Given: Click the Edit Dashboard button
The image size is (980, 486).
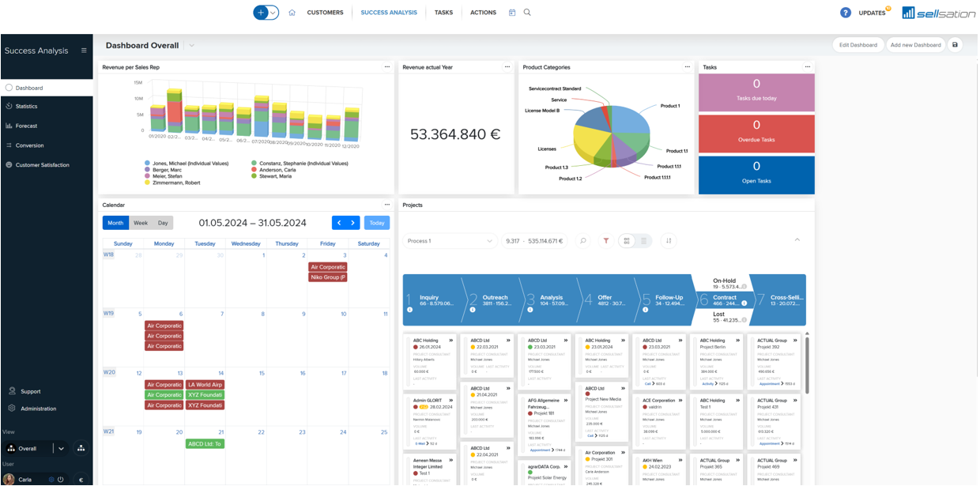Looking at the screenshot, I should [x=858, y=45].
